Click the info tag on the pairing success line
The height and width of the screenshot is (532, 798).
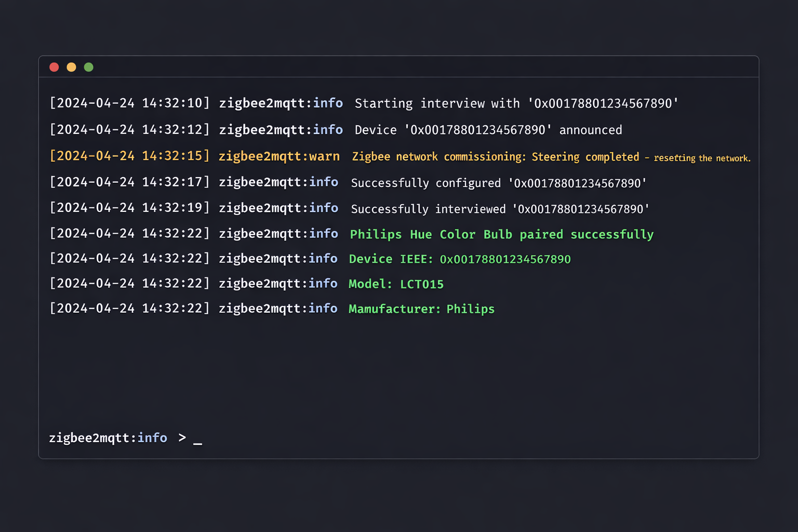tap(323, 234)
